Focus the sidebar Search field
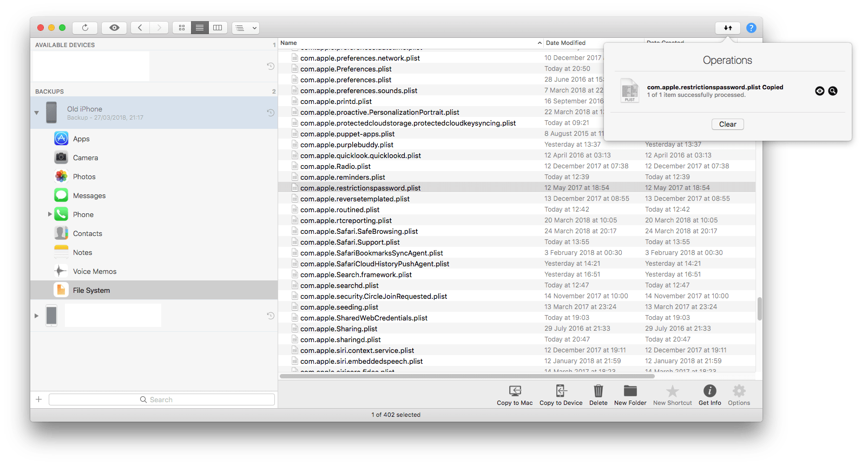This screenshot has height=465, width=868. point(162,399)
